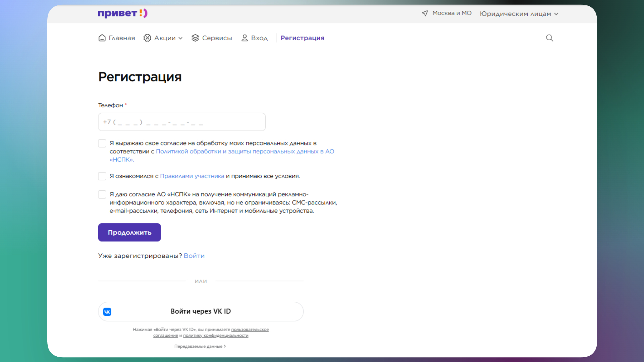This screenshot has height=362, width=644.
Task: Open the Регистрация menu item
Action: coord(302,38)
